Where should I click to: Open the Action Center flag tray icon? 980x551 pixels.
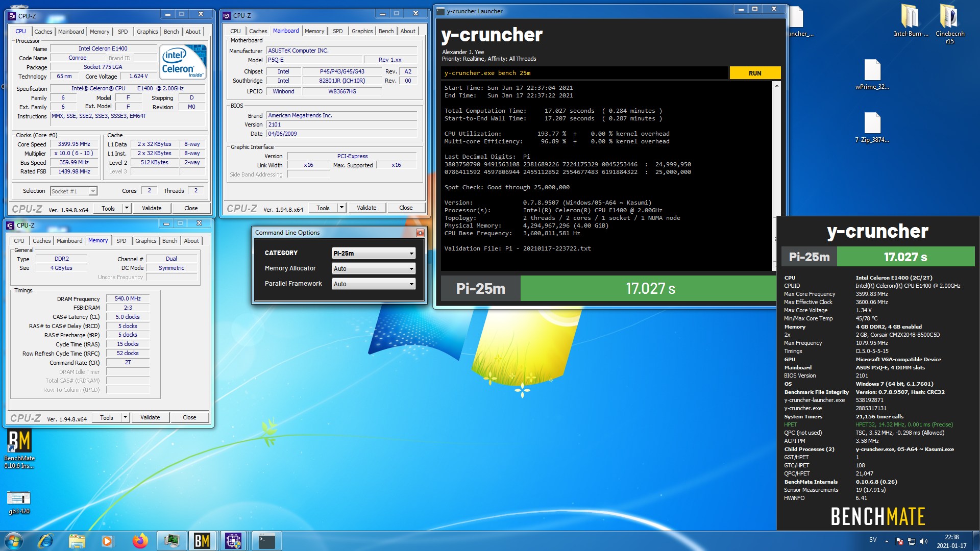[x=899, y=541]
